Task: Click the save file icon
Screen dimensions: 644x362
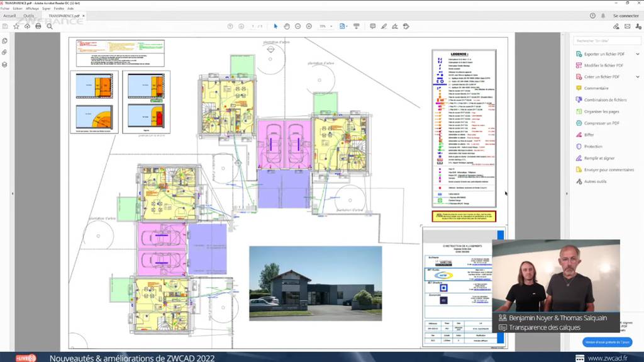Action: pyautogui.click(x=5, y=26)
